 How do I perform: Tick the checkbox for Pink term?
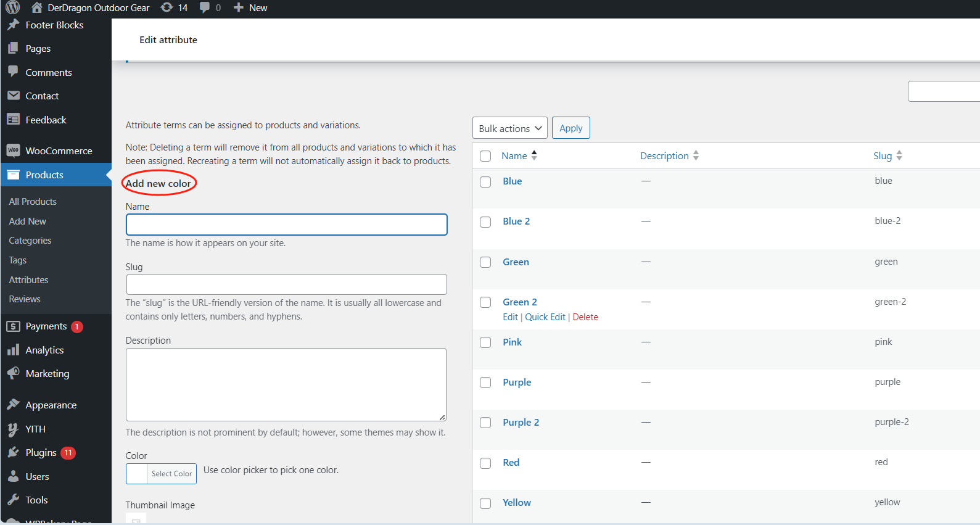coord(485,342)
